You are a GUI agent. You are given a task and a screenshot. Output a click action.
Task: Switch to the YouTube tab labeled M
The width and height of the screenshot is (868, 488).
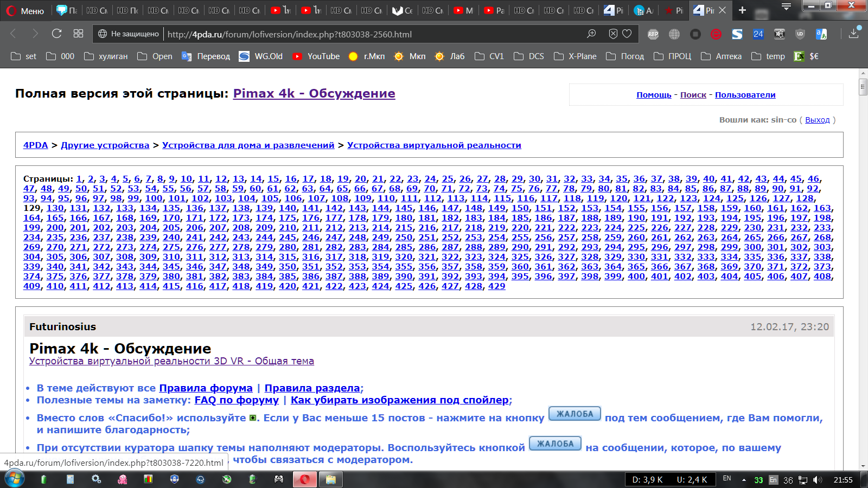463,10
